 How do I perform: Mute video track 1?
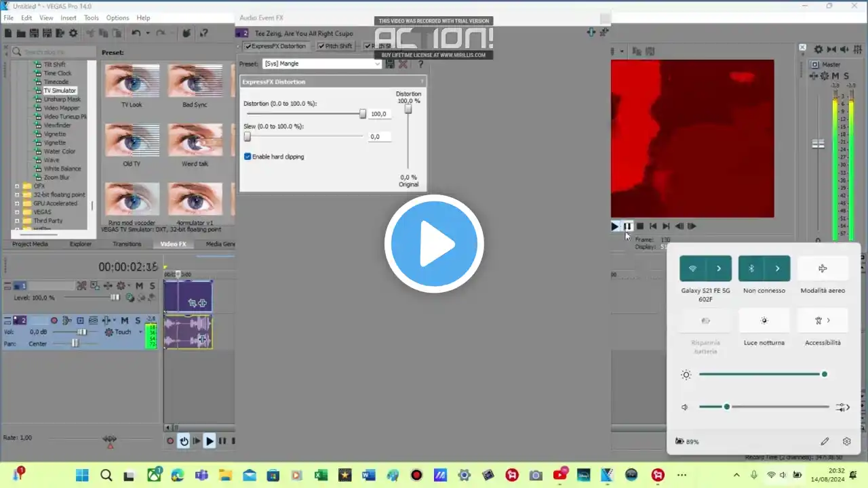pos(139,286)
